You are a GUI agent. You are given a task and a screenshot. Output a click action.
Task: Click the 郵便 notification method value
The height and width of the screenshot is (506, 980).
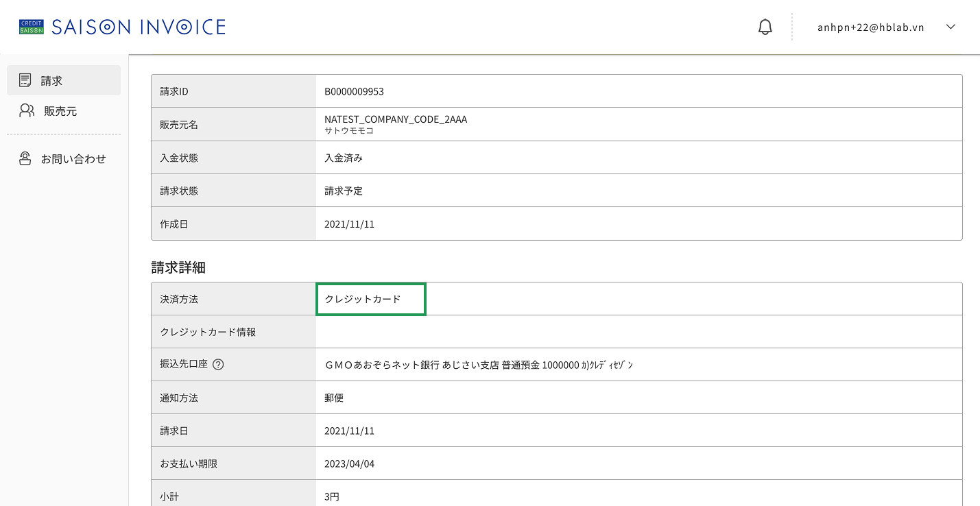point(334,398)
